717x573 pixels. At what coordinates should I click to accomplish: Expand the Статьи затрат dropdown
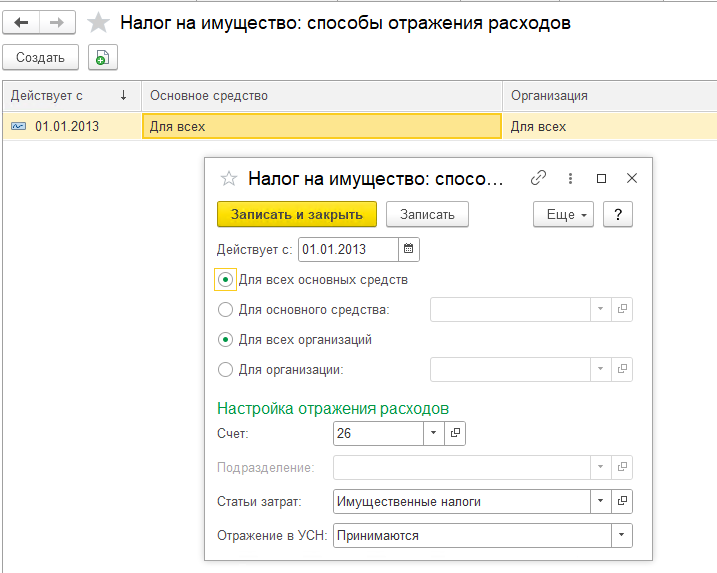click(x=601, y=501)
